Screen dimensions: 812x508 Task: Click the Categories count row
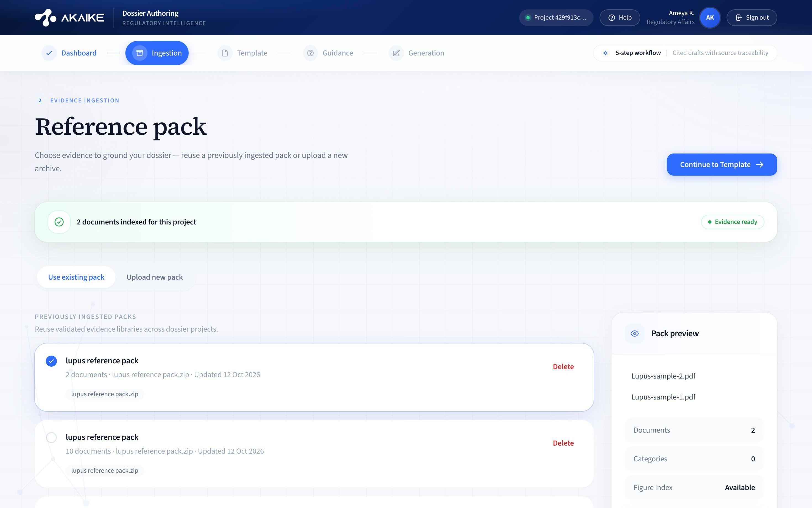tap(694, 459)
